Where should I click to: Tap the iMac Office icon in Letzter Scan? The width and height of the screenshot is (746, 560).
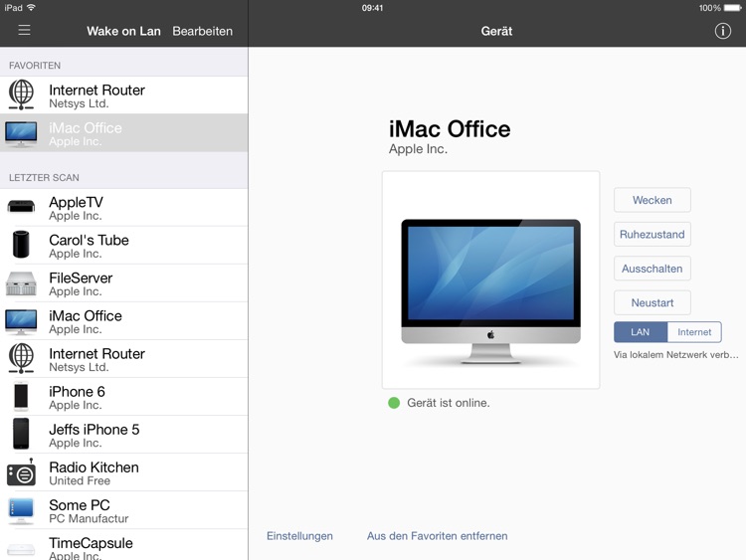pyautogui.click(x=21, y=321)
